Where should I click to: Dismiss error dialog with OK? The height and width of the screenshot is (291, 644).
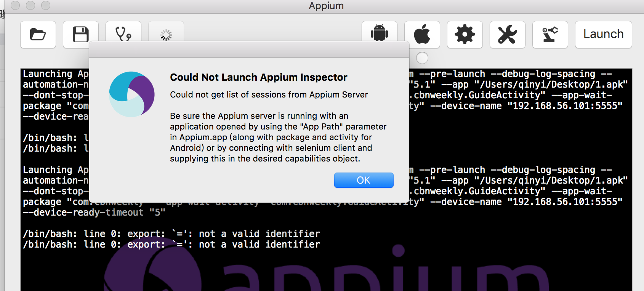pyautogui.click(x=364, y=180)
